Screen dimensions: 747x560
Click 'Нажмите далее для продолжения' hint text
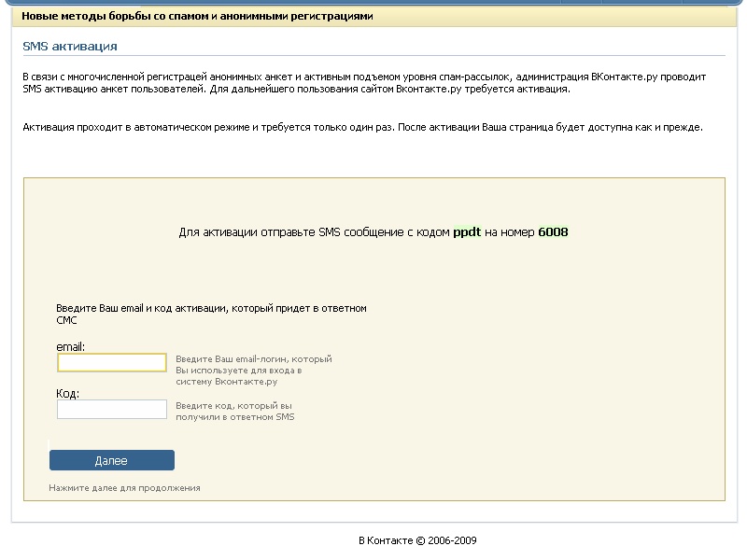pyautogui.click(x=124, y=488)
